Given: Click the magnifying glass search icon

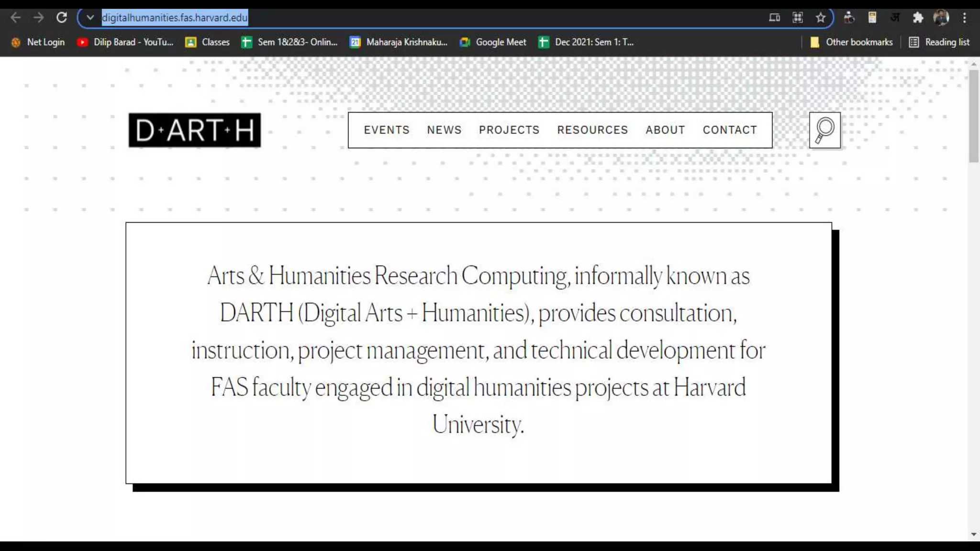Looking at the screenshot, I should (x=824, y=130).
